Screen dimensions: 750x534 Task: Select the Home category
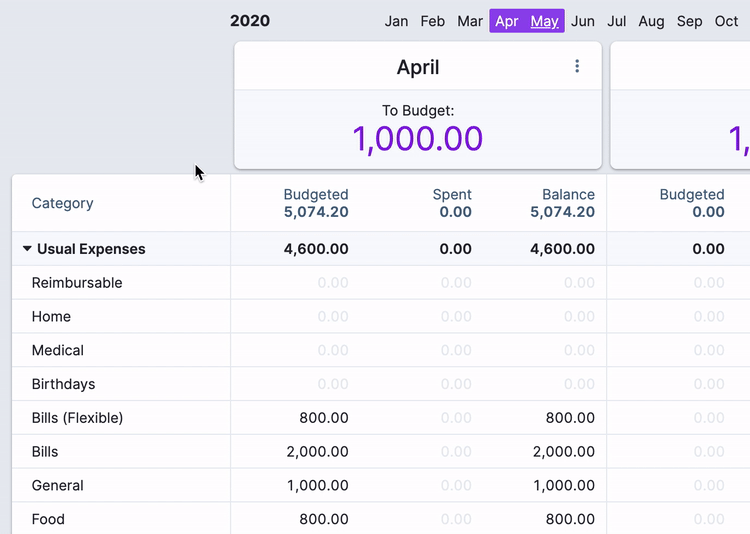coord(51,316)
